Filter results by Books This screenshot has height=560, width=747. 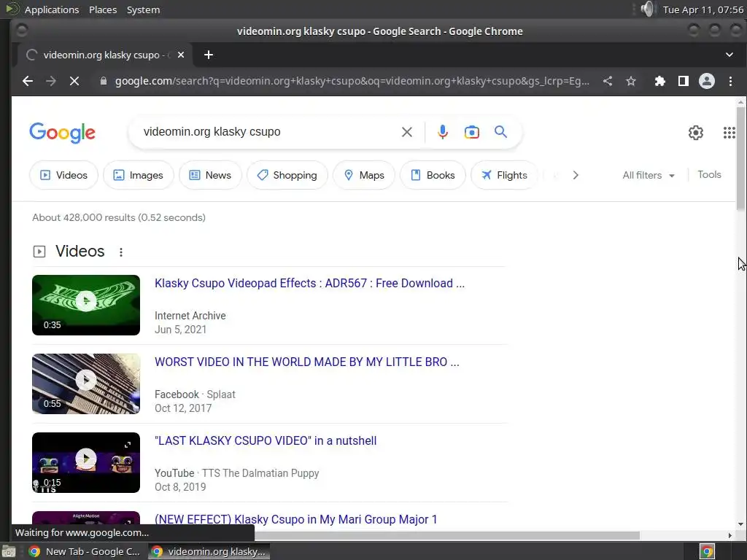click(433, 175)
